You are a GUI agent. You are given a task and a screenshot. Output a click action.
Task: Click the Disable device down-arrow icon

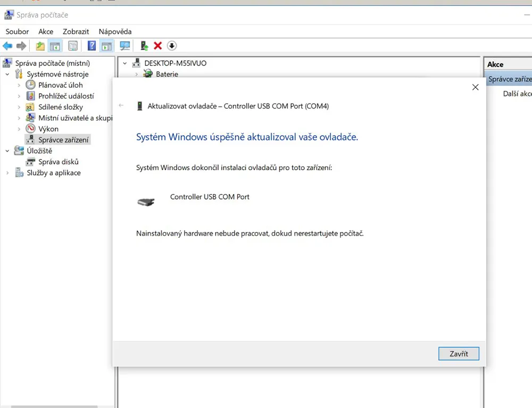click(x=172, y=46)
